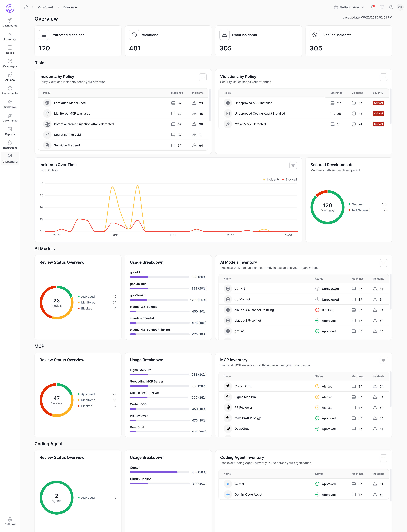Open Incidents Over Time filter button

(x=293, y=166)
